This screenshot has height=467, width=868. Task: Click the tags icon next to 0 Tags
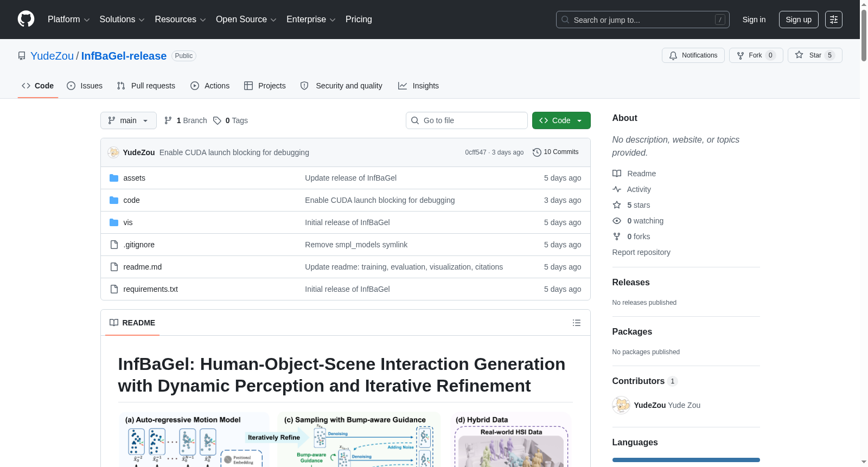tap(217, 120)
